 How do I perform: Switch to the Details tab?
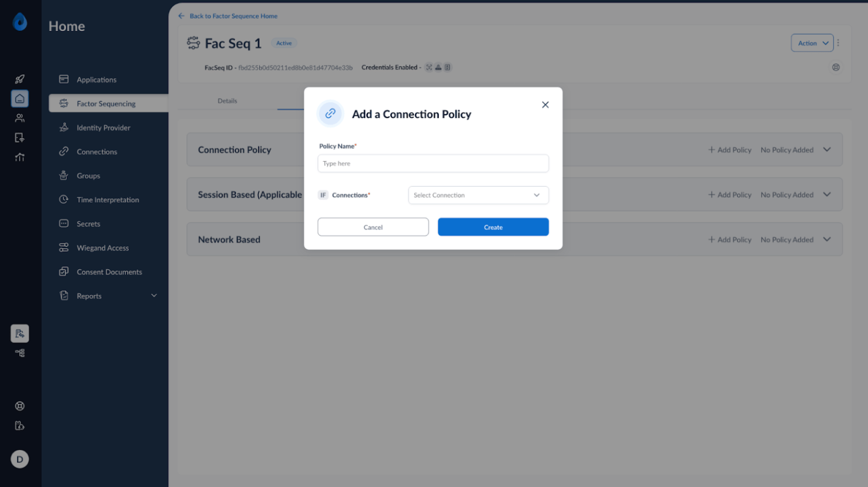[227, 101]
